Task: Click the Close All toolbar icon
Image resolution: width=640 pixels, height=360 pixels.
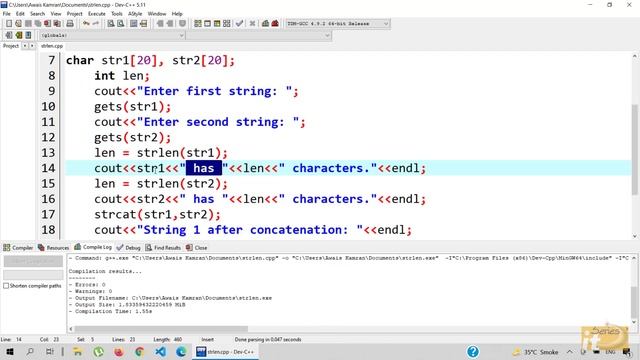Action: click(x=57, y=24)
